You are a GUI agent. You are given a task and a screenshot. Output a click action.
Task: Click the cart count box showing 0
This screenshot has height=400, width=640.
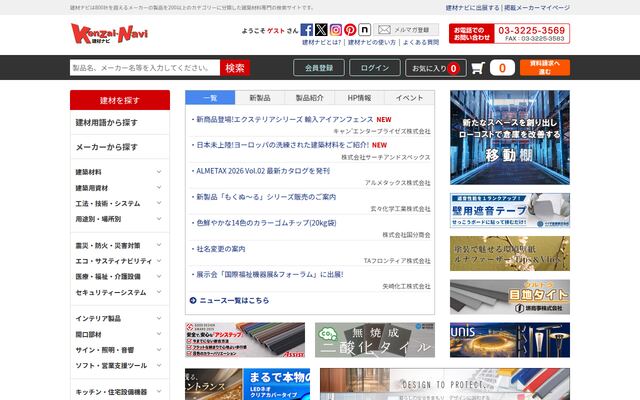502,68
